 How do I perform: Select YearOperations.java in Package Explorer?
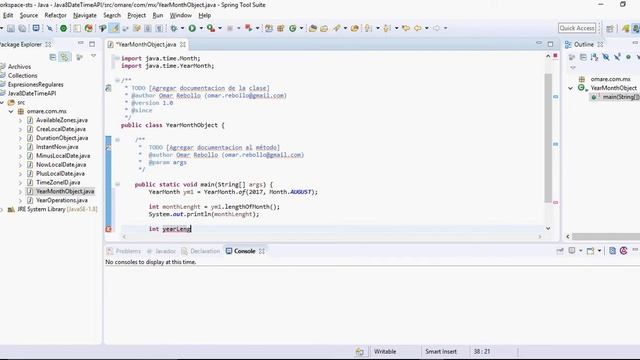pos(62,200)
